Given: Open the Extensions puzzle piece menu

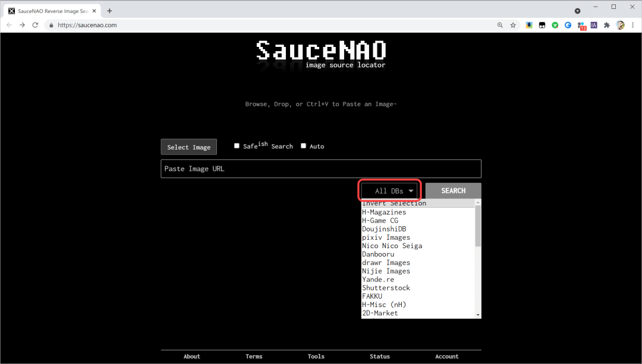Looking at the screenshot, I should click(x=607, y=25).
